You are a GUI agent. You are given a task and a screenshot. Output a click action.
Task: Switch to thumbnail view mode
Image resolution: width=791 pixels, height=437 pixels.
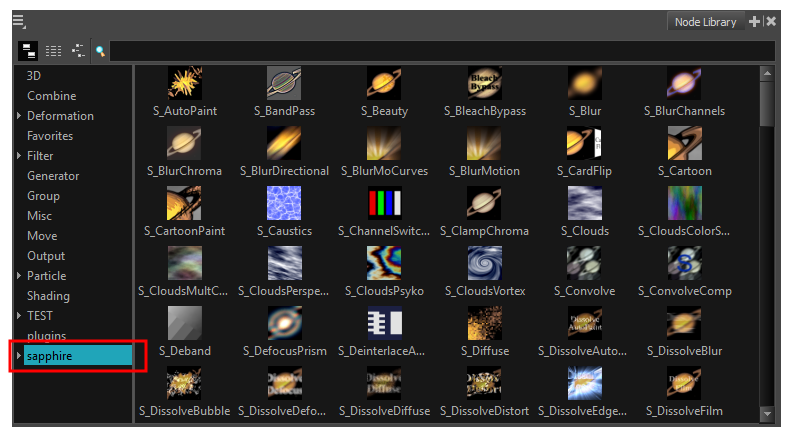coord(28,50)
